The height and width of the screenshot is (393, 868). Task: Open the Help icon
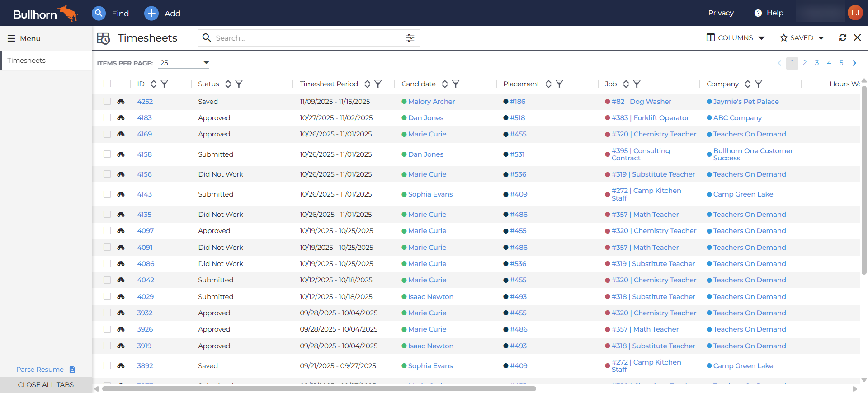[x=758, y=13]
